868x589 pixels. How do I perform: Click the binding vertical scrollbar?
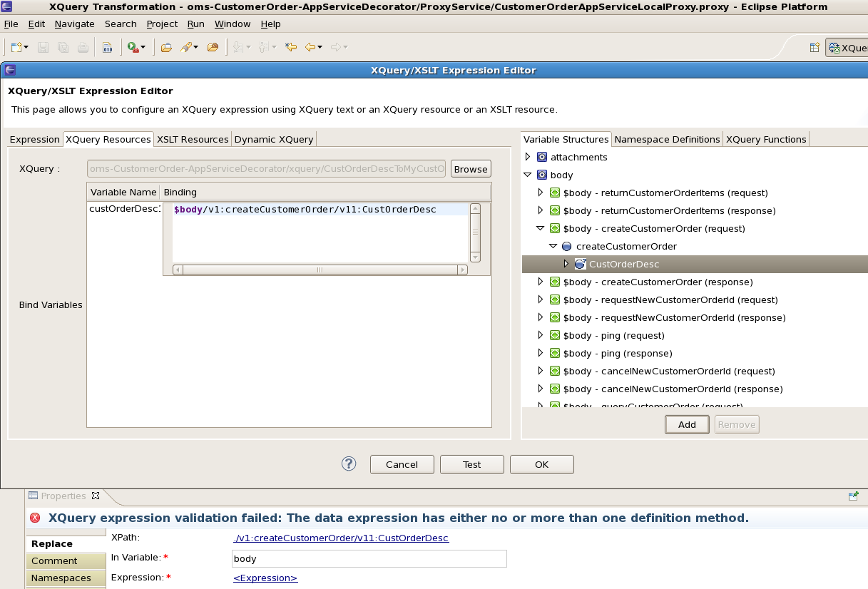pos(475,233)
